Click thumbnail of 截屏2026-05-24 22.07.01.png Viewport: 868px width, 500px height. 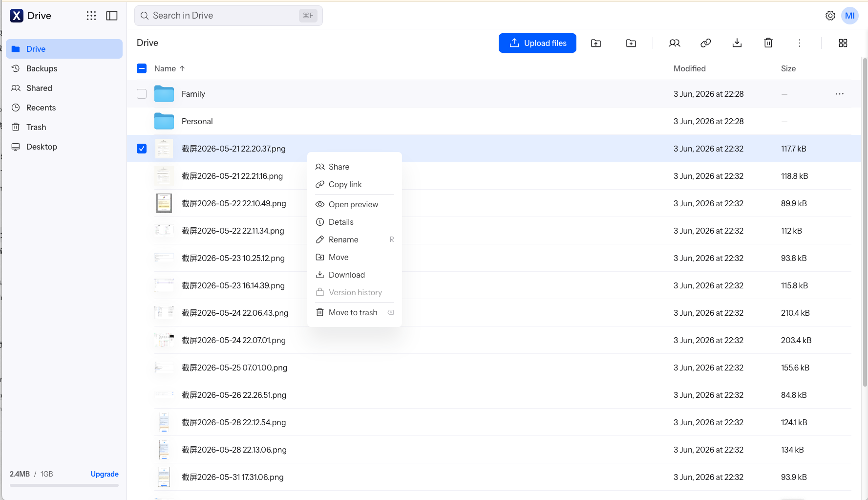coord(164,340)
